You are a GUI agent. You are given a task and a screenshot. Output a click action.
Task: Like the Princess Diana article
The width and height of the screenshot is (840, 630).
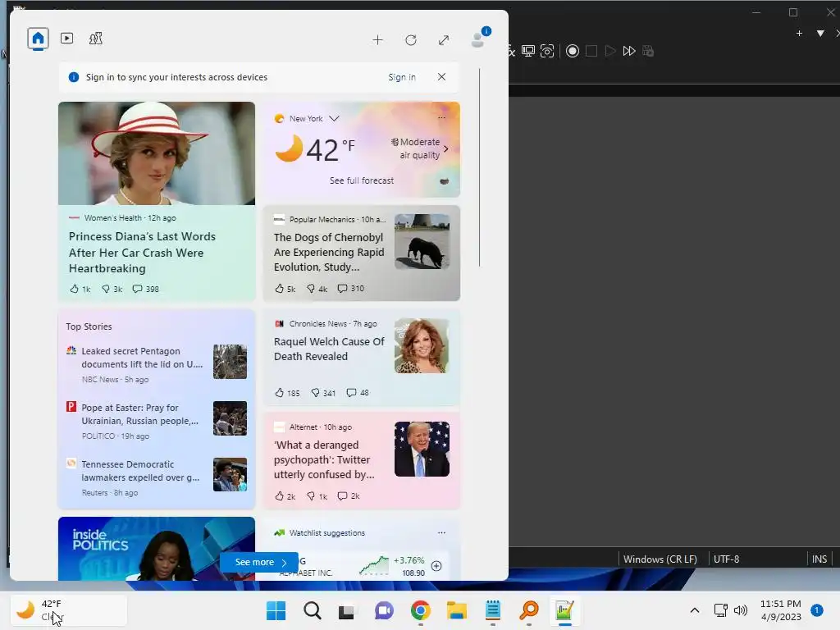pyautogui.click(x=80, y=289)
